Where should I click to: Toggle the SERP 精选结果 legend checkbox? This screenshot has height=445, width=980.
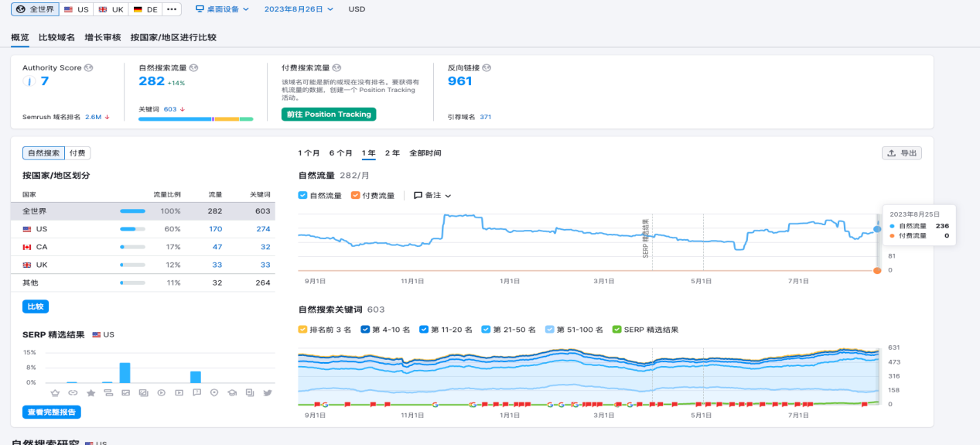[x=616, y=330]
